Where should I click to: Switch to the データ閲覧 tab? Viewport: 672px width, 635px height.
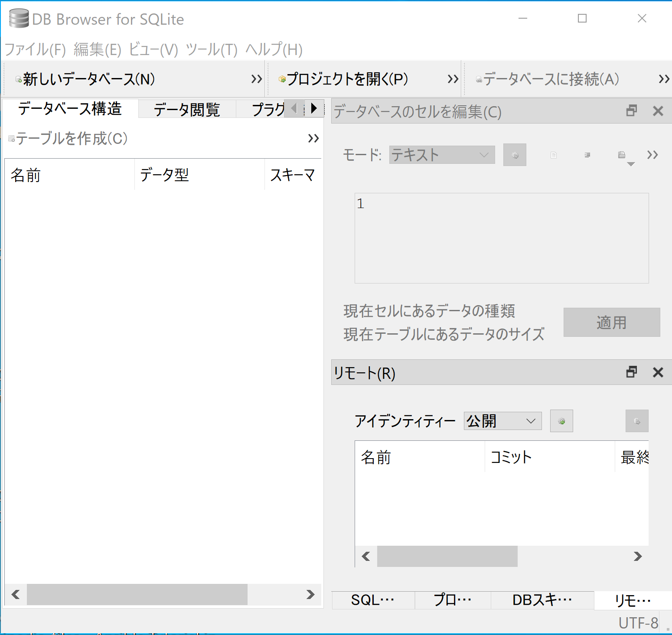187,109
